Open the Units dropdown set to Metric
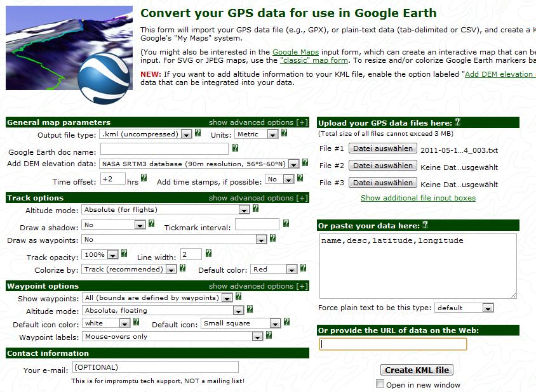This screenshot has height=392, width=536. click(x=256, y=134)
